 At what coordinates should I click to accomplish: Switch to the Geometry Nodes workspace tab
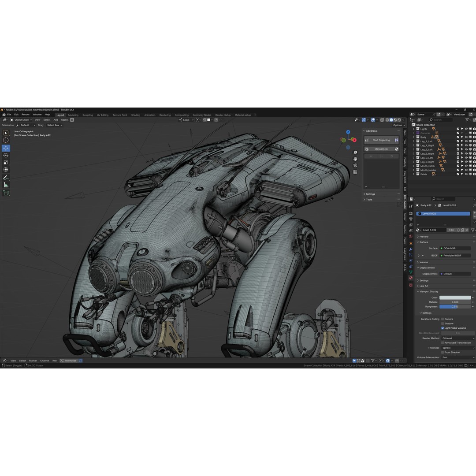click(202, 115)
